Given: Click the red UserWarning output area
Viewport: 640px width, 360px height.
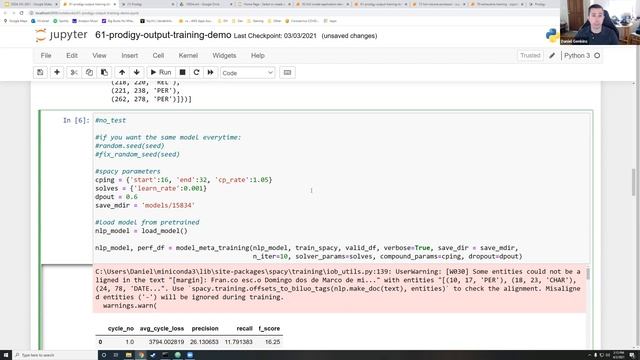Looking at the screenshot, I should pyautogui.click(x=339, y=289).
